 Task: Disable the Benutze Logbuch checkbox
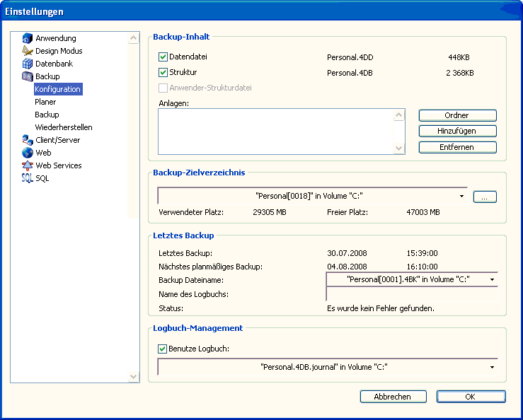163,349
